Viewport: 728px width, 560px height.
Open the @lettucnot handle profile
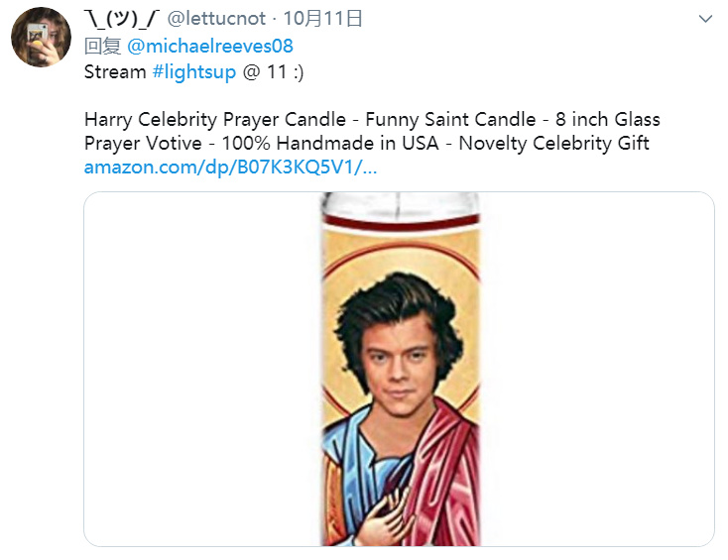pyautogui.click(x=216, y=19)
